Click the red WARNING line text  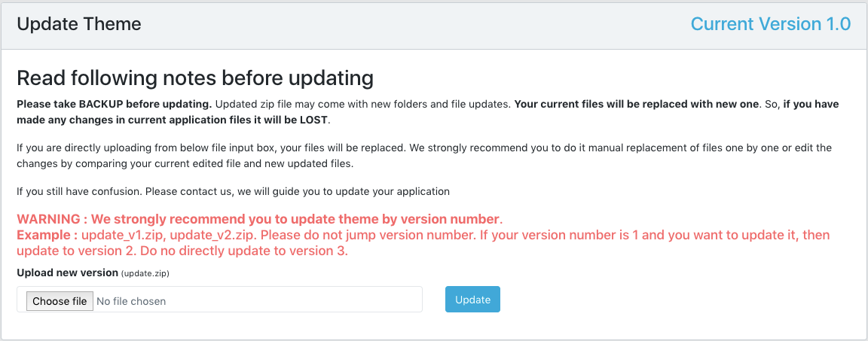tap(259, 219)
